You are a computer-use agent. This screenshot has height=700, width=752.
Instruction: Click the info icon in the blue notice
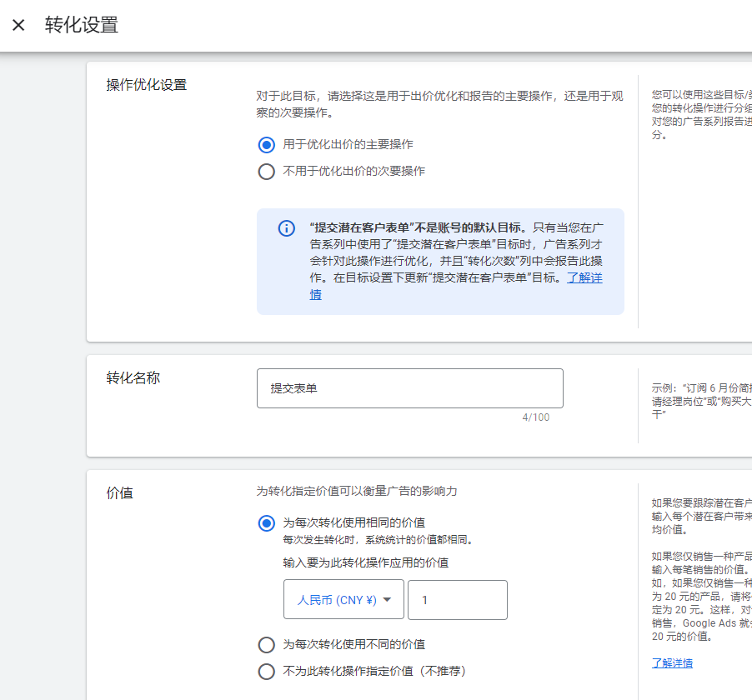[286, 228]
